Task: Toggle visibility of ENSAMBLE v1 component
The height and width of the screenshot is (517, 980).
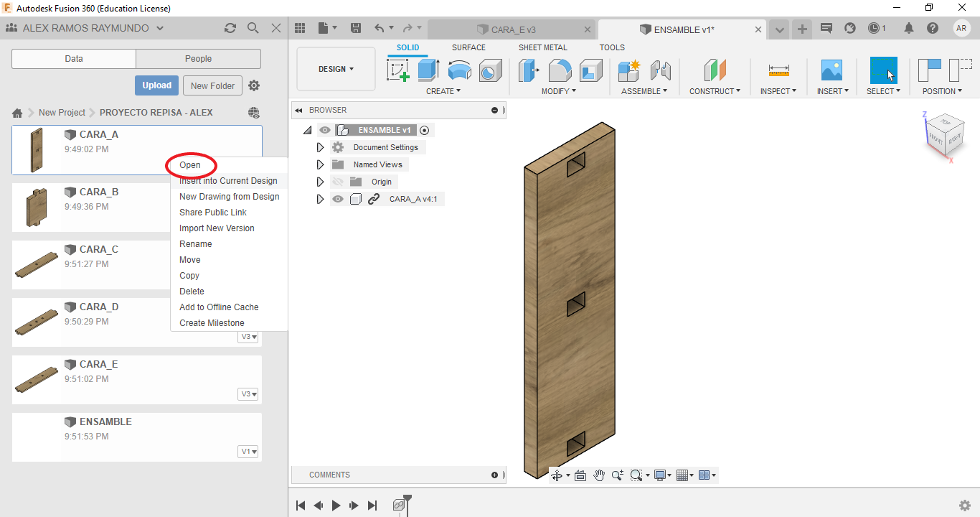Action: pyautogui.click(x=325, y=130)
